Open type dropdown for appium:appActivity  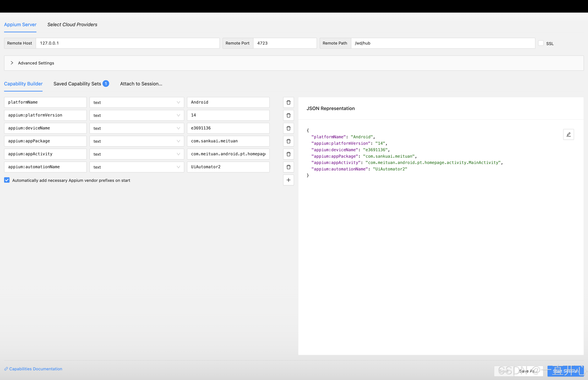point(136,154)
